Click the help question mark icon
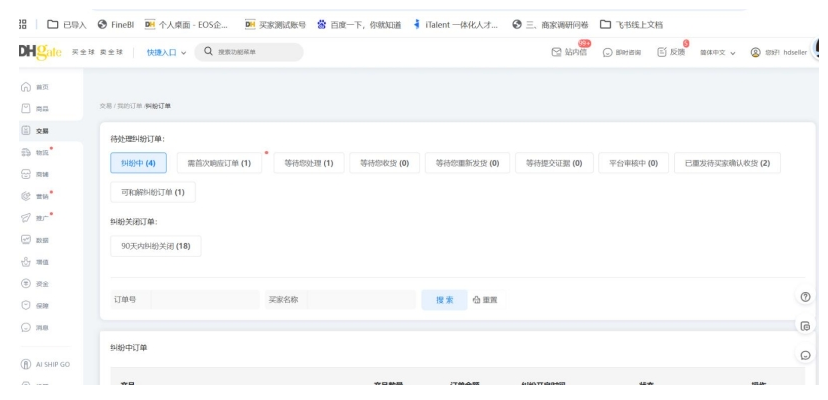The width and height of the screenshot is (828, 400). tap(805, 297)
